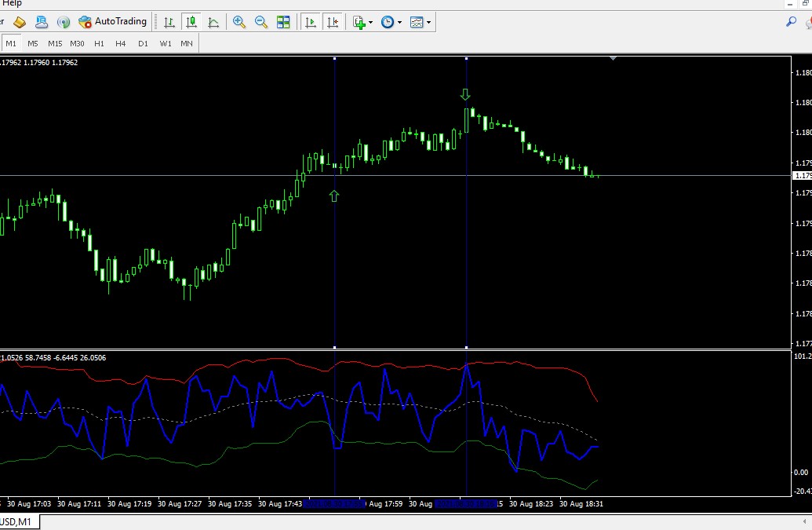The width and height of the screenshot is (812, 530).
Task: Click the 30 Aug 17:11 time label
Action: tap(79, 503)
